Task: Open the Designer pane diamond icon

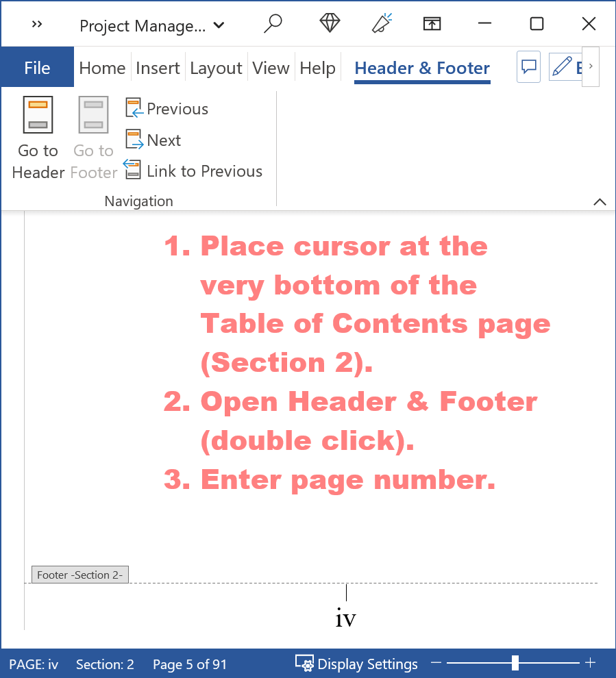Action: coord(329,23)
